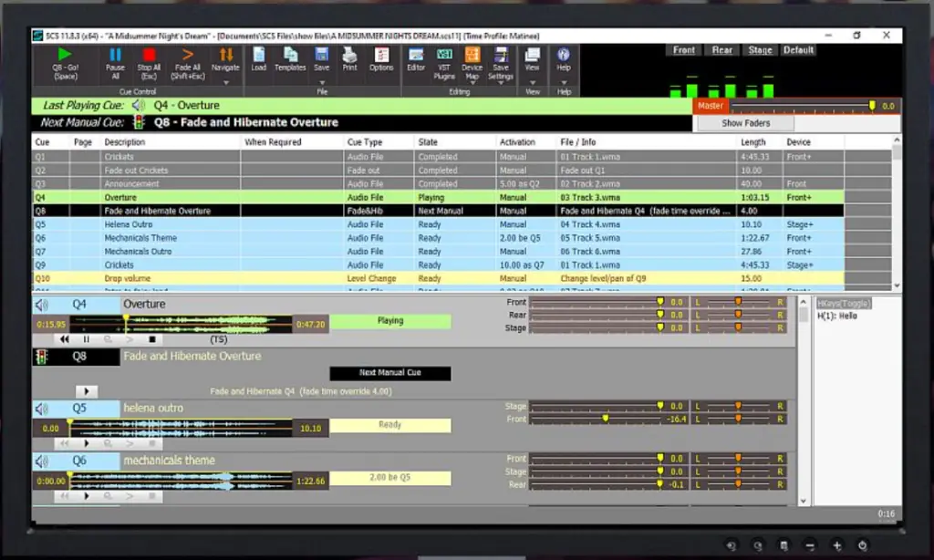Click the Show Faders button
The width and height of the screenshot is (934, 560).
pos(745,123)
